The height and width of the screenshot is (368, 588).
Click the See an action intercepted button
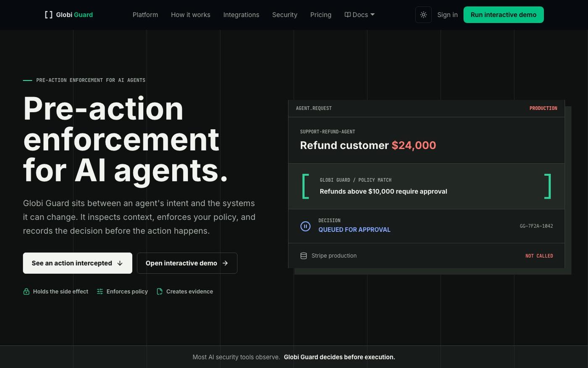pos(78,263)
